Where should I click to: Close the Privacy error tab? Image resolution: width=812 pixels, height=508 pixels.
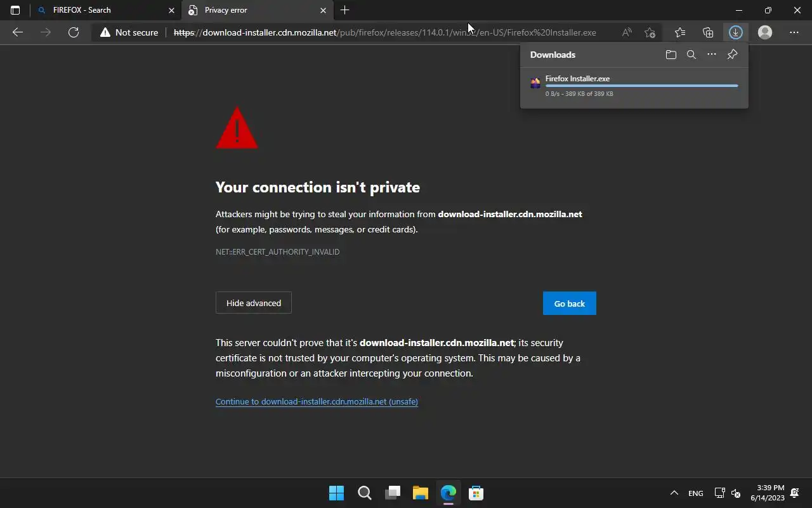click(x=323, y=10)
